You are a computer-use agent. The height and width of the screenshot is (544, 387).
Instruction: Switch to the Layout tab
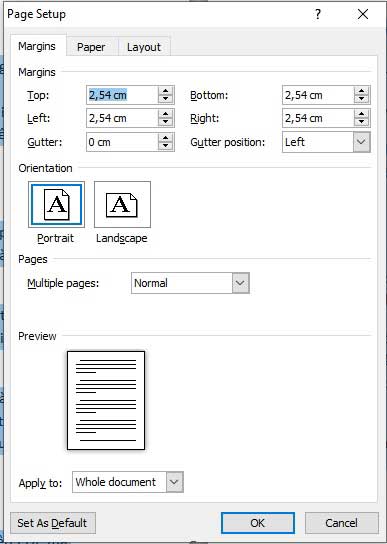144,47
